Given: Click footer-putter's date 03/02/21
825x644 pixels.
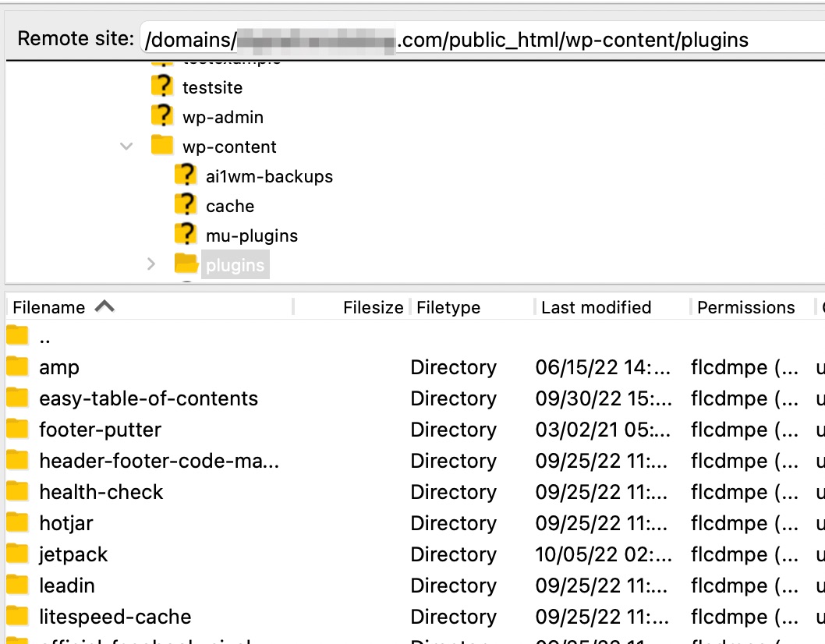Looking at the screenshot, I should coord(603,430).
